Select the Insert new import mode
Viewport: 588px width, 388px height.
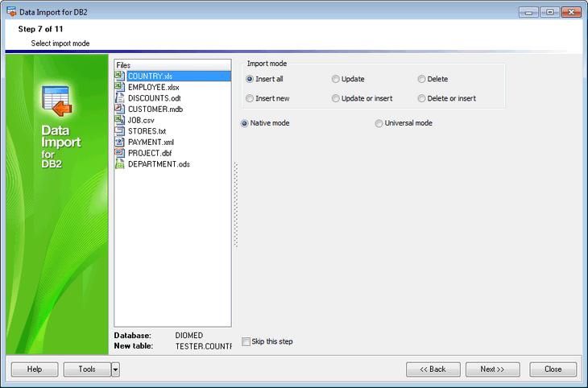(x=250, y=98)
